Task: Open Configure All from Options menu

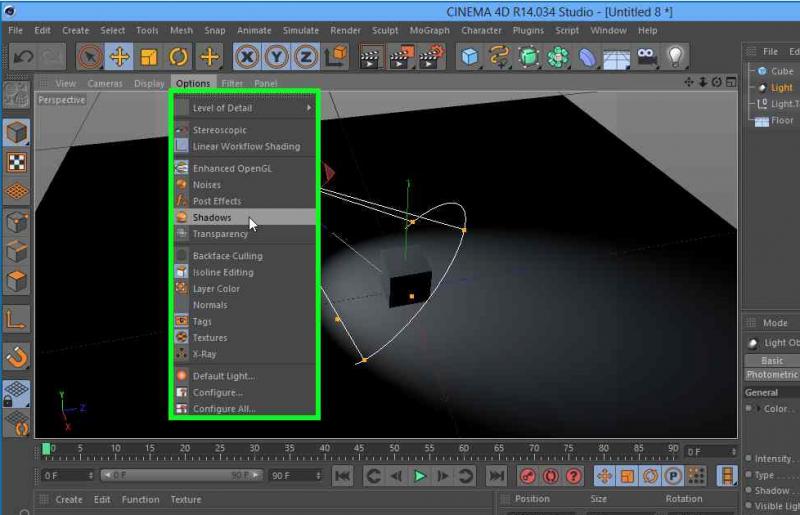Action: click(x=244, y=409)
